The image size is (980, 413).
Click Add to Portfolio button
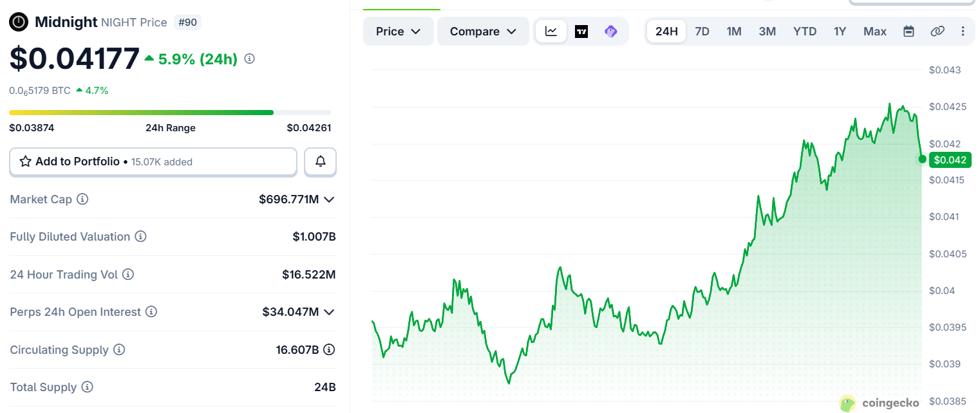153,162
